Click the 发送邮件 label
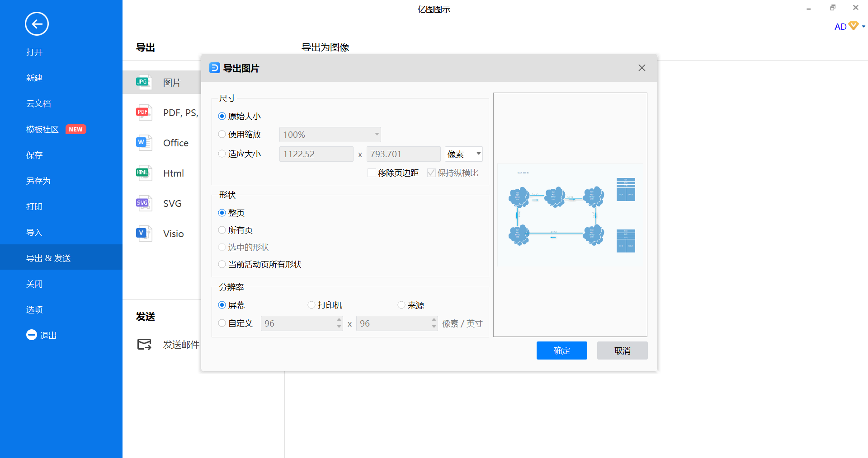This screenshot has width=868, height=458. tap(181, 345)
